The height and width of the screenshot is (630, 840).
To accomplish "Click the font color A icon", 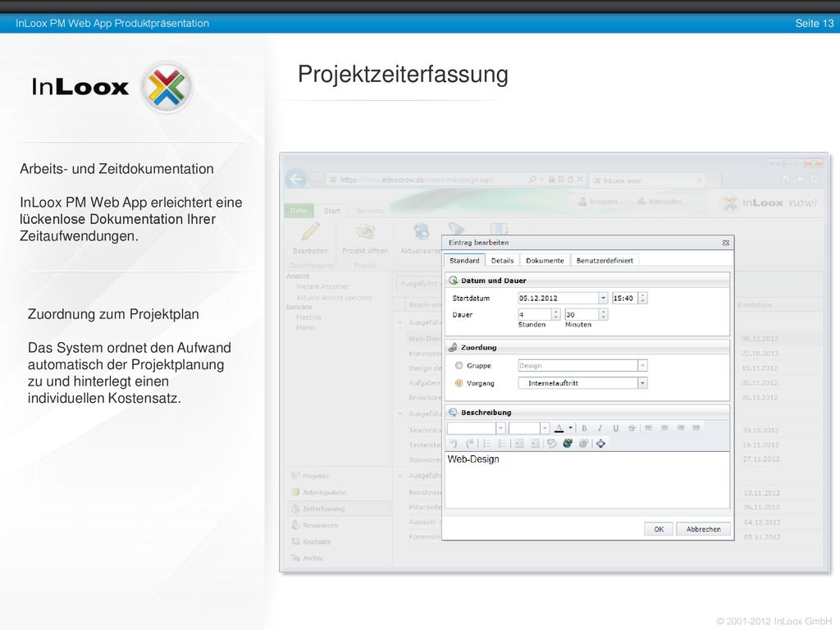I will 559,428.
